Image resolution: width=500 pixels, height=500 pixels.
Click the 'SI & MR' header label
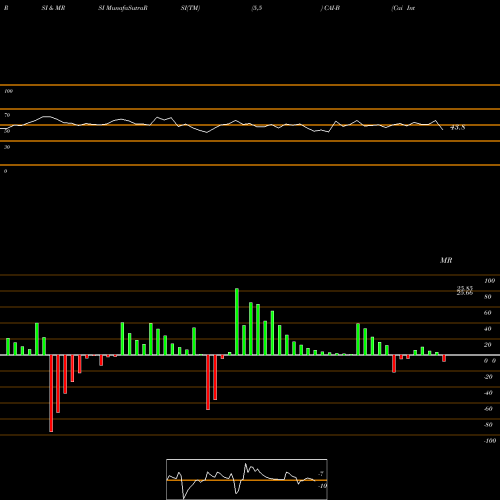53,8
